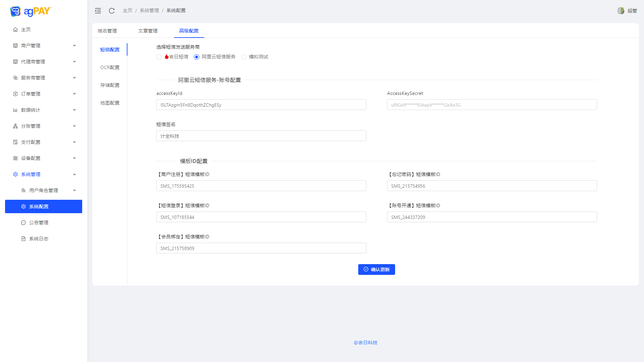Click the accessKeyId input field

pos(261,105)
